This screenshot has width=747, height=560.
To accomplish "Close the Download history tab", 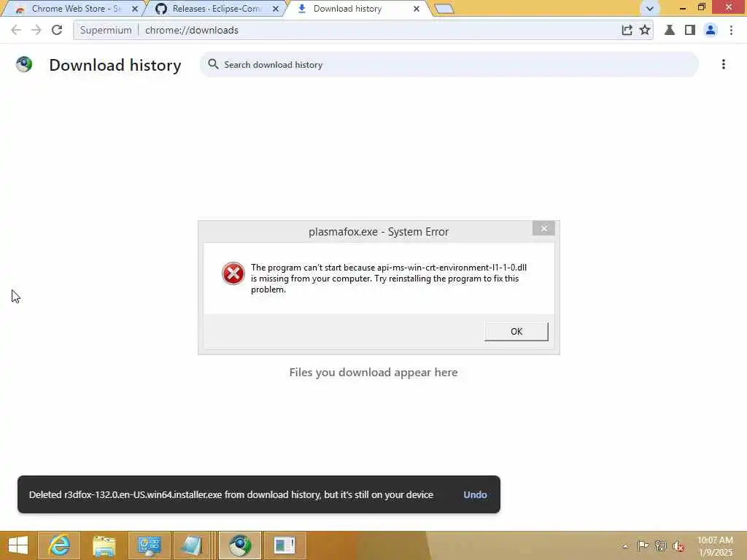I will coord(417,9).
